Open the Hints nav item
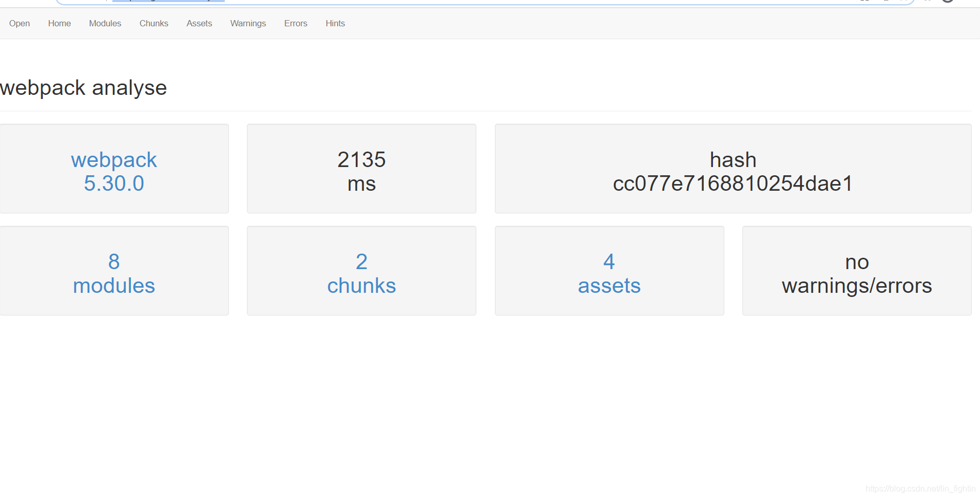 point(335,23)
